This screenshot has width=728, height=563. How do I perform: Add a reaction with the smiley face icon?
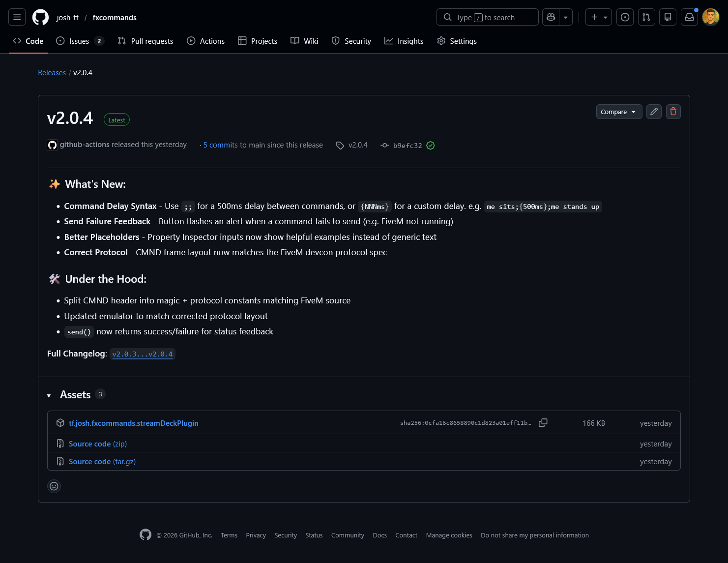click(x=54, y=486)
